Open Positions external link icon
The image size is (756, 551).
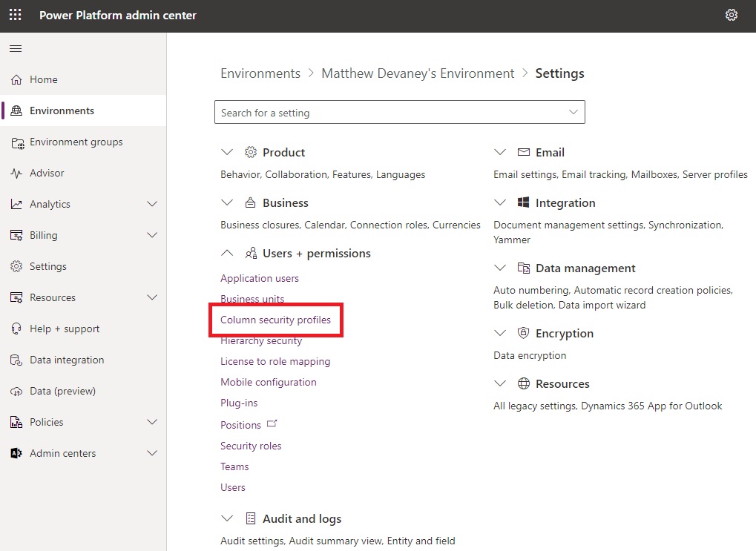(x=272, y=423)
